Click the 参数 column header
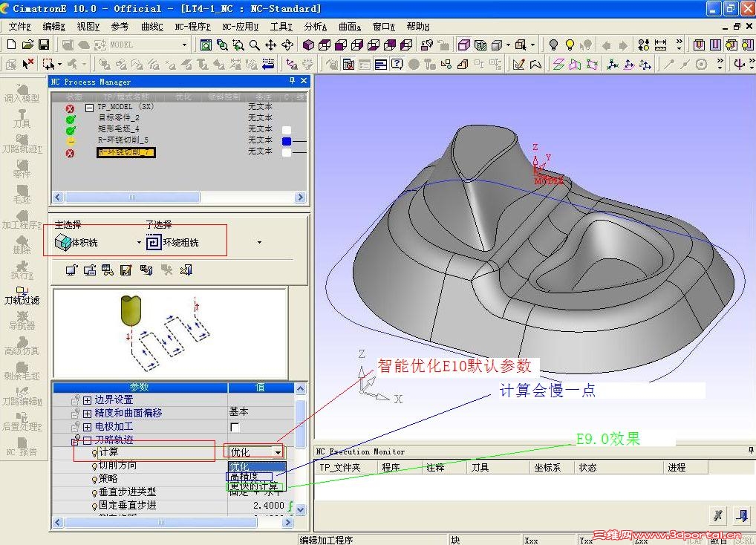Viewport: 756px width, 545px height. coord(140,388)
